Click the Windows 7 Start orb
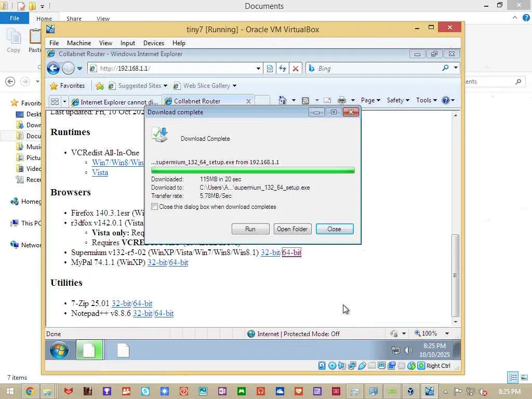Image resolution: width=532 pixels, height=399 pixels. [x=59, y=350]
